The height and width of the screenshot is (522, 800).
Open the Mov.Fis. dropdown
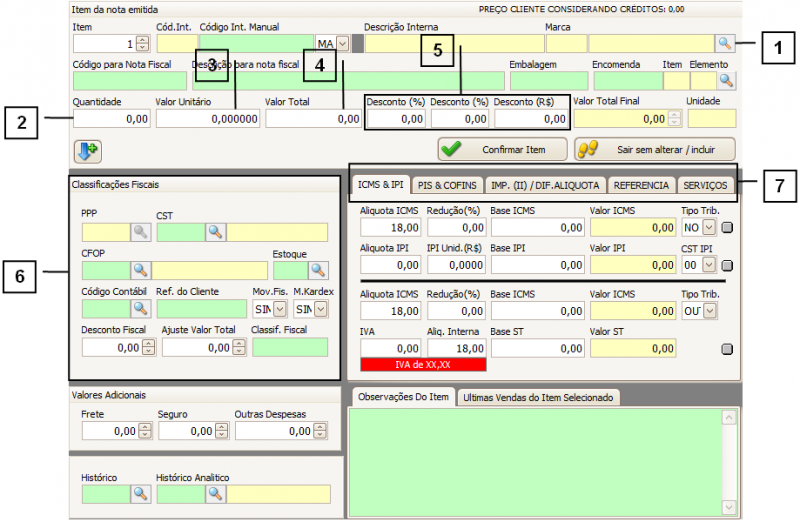tap(279, 309)
